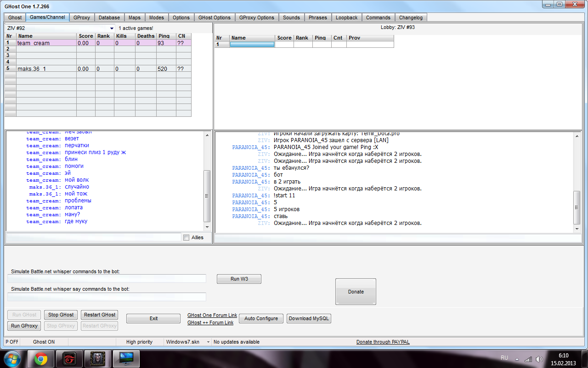Open the Changelog tab

tap(411, 17)
